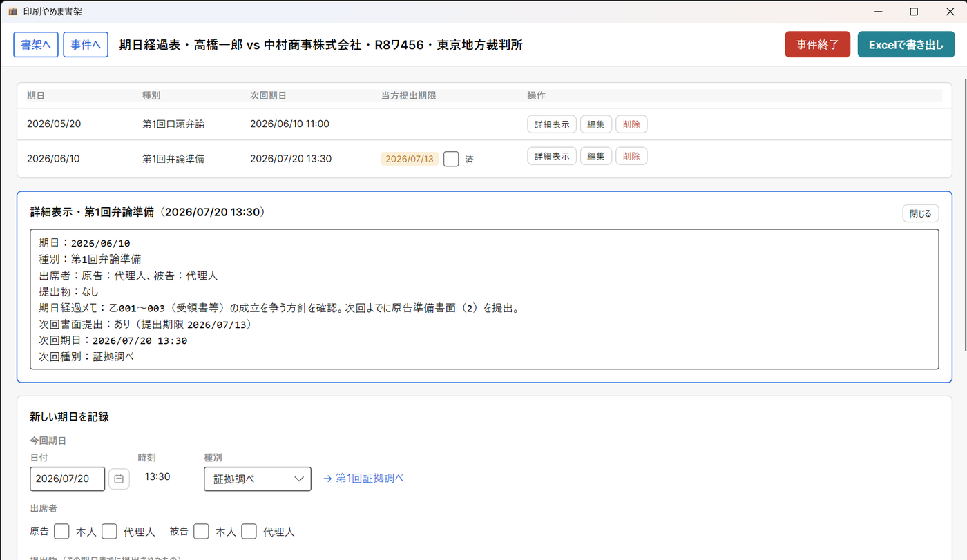Click the 2026/07/20 13:30 next-date cell
This screenshot has height=560, width=967.
291,159
